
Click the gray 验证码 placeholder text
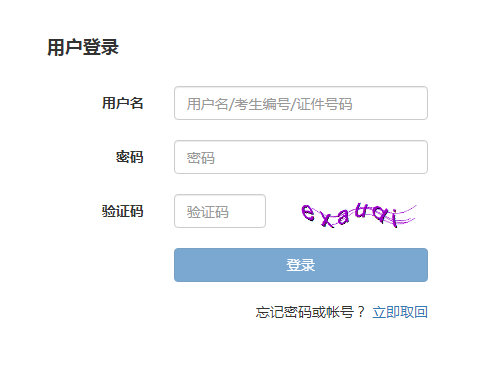click(x=208, y=212)
